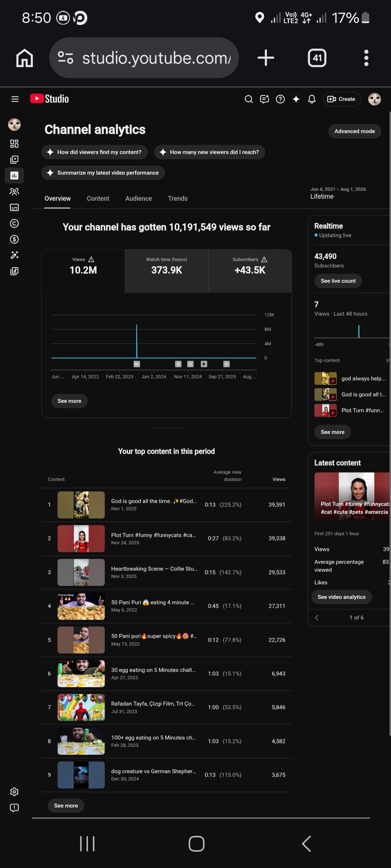Open "30 egg eating on 5 Minutes" video
Viewport: 391px width, 868px height.
pyautogui.click(x=167, y=674)
